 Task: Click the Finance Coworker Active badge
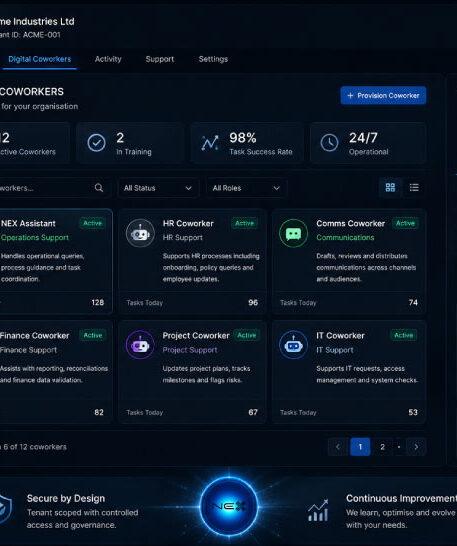click(x=93, y=335)
